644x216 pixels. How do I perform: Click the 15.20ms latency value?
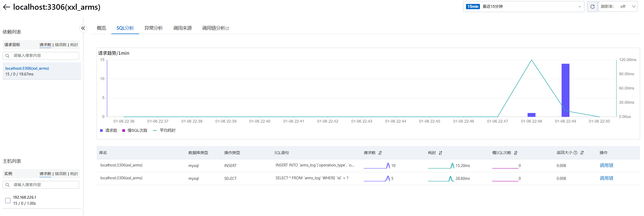463,166
